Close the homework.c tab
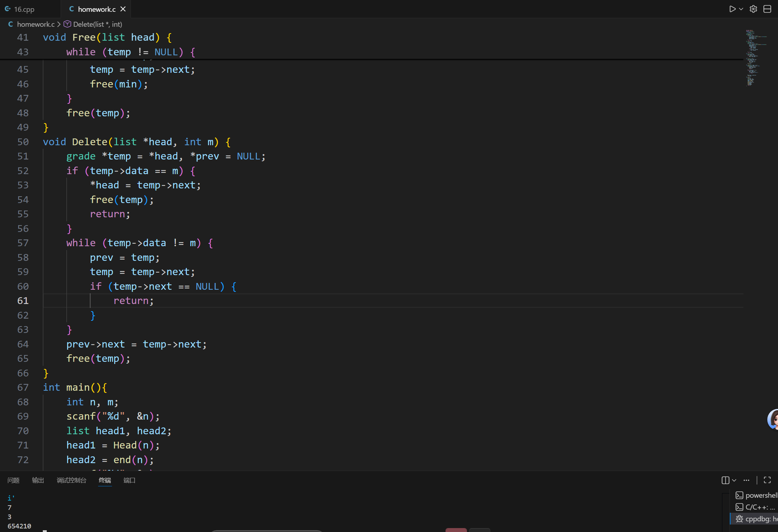The image size is (778, 532). click(123, 9)
